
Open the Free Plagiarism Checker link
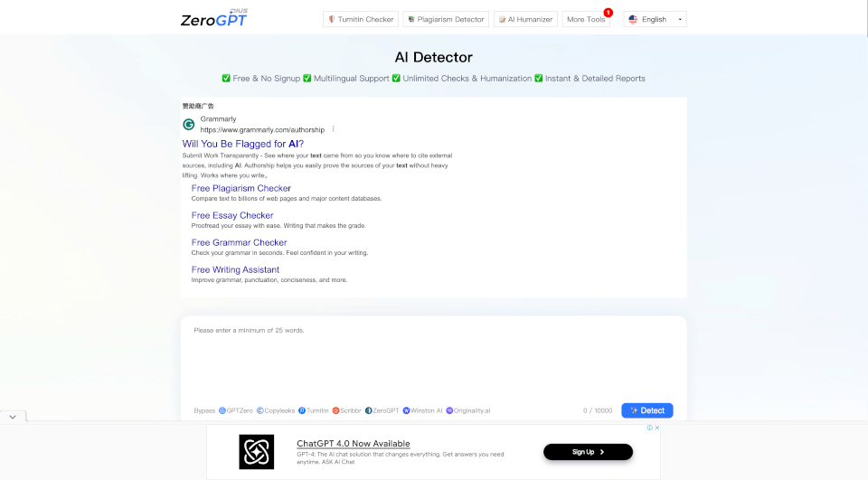(x=241, y=188)
